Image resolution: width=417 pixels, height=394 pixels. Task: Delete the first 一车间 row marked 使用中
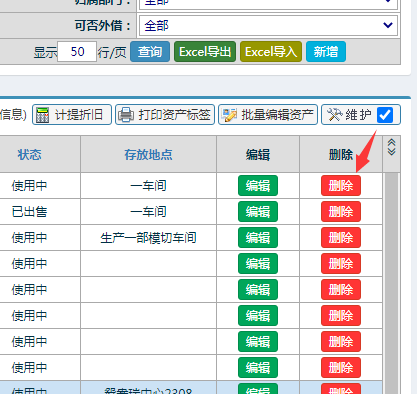click(341, 185)
